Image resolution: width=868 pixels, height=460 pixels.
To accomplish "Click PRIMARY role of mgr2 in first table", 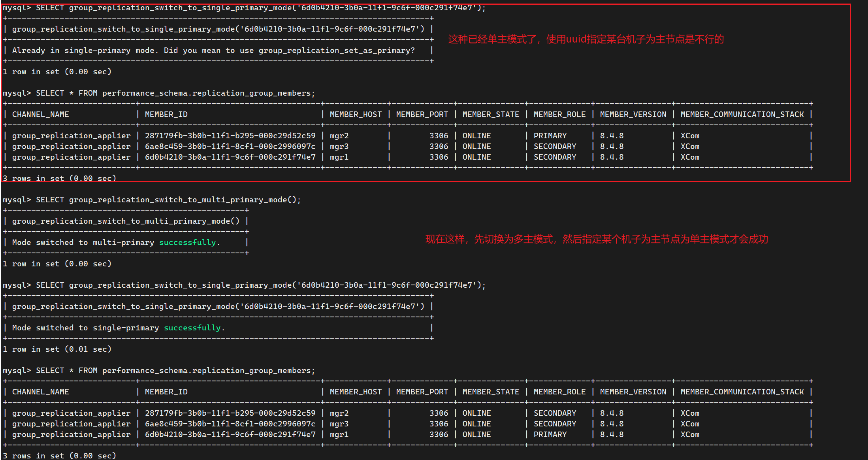I will pos(550,136).
